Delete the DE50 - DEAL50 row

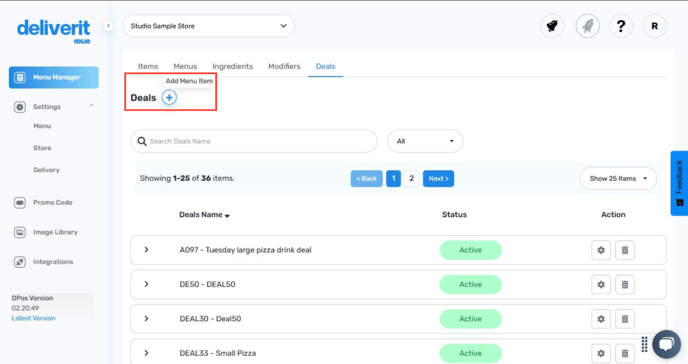[x=625, y=285]
